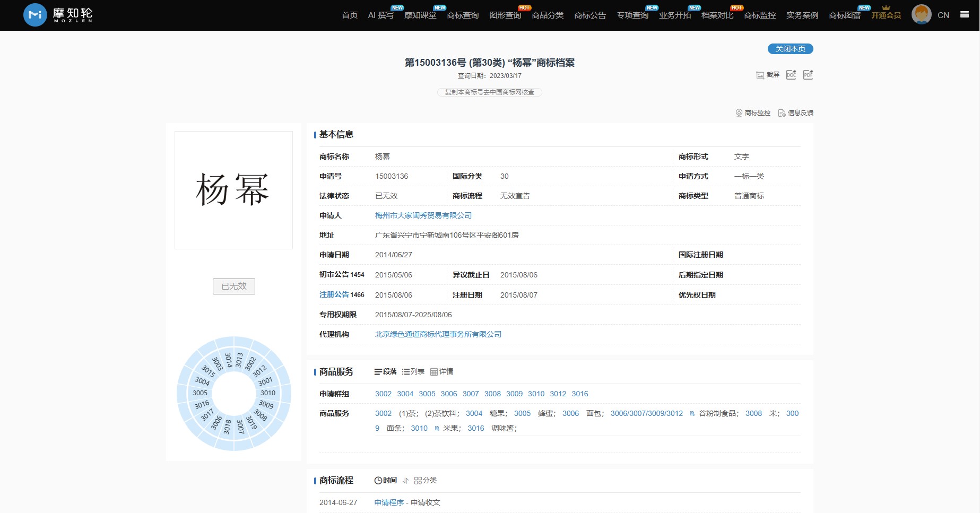The width and height of the screenshot is (980, 513).
Task: Click the 杨幂 trademark image thumbnail
Action: coord(233,190)
